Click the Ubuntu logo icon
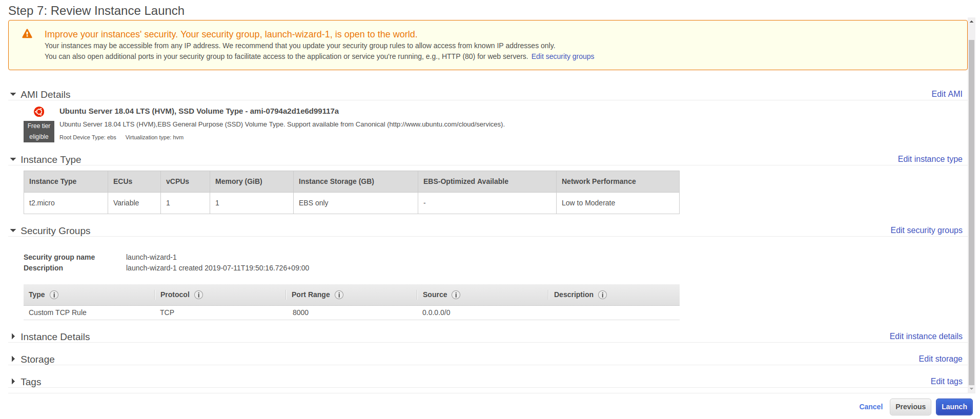980x419 pixels. (x=39, y=112)
